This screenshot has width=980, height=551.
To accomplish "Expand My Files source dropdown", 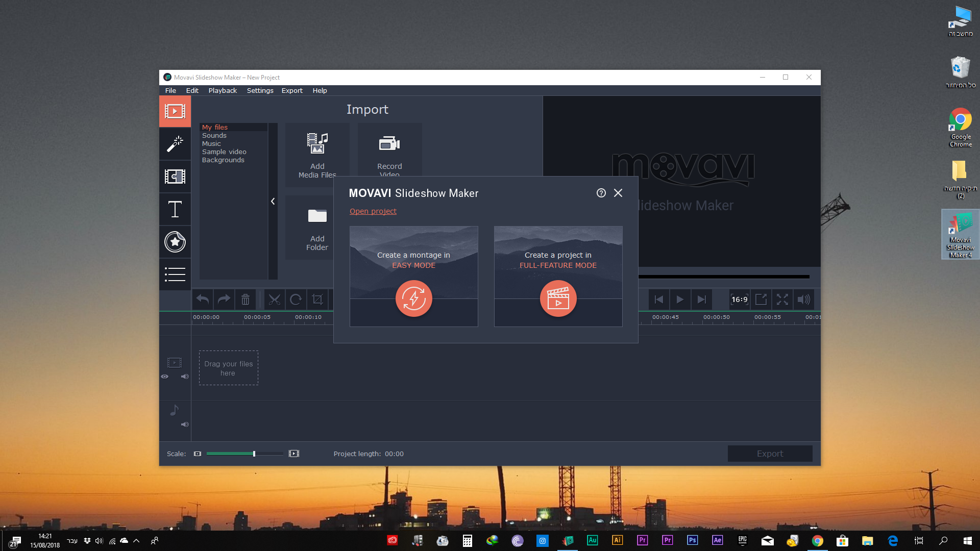I will pos(215,127).
